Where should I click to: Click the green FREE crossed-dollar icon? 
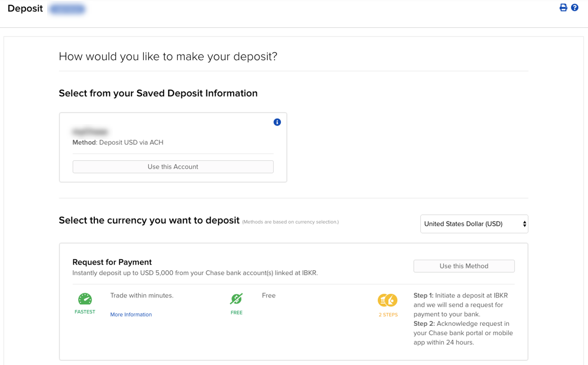pyautogui.click(x=236, y=299)
